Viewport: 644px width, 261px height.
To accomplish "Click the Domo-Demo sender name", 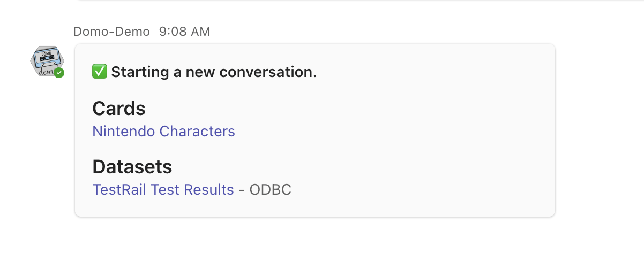I will point(111,32).
